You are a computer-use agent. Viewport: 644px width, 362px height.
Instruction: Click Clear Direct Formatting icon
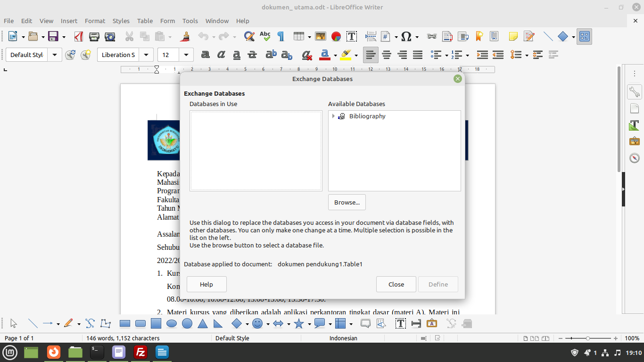(x=307, y=55)
